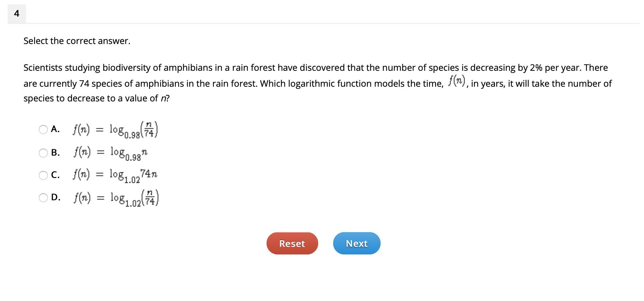
Task: Click the letter label "B."
Action: [55, 153]
